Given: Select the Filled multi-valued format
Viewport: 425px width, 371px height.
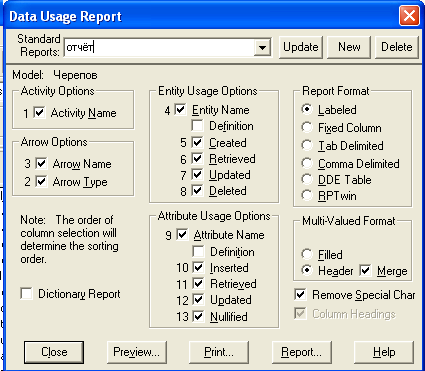Looking at the screenshot, I should [307, 254].
